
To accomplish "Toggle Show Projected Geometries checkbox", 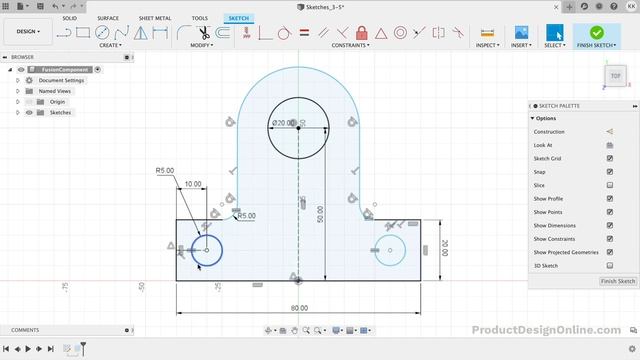I will click(x=610, y=252).
